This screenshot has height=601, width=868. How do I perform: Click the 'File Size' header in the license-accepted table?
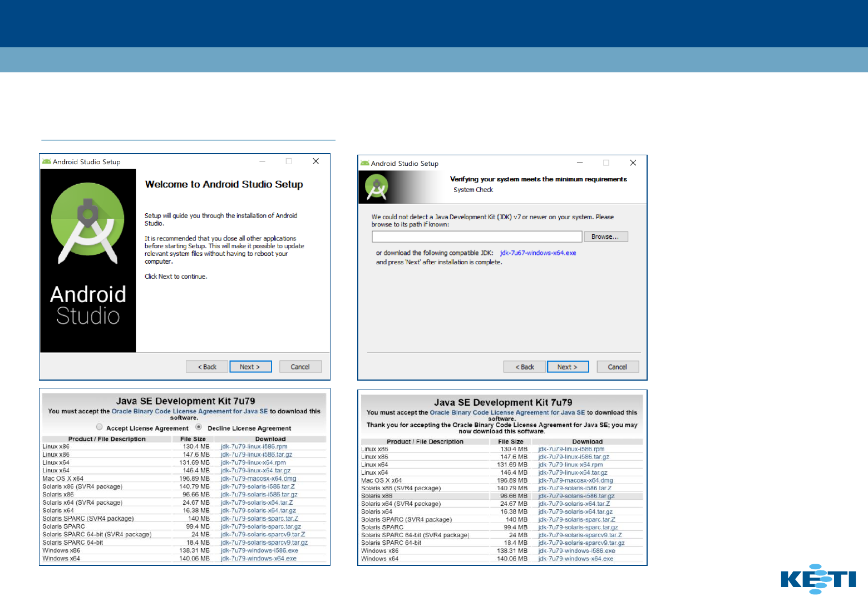511,442
